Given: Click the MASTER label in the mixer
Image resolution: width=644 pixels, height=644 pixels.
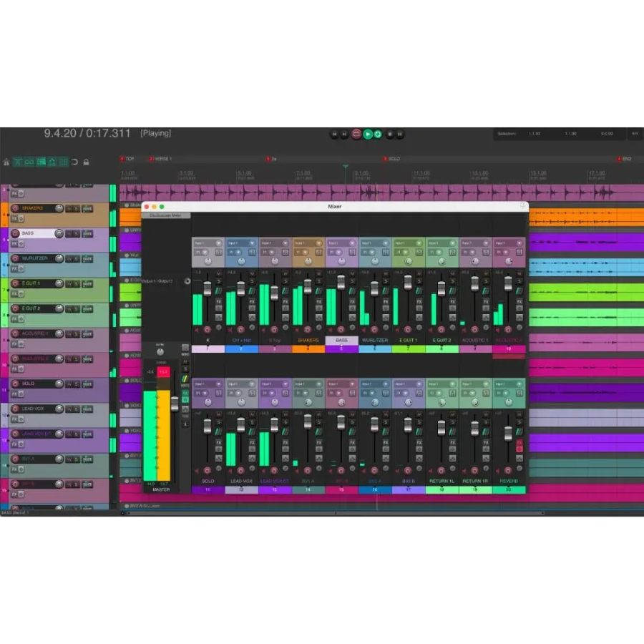Looking at the screenshot, I should coord(161,489).
